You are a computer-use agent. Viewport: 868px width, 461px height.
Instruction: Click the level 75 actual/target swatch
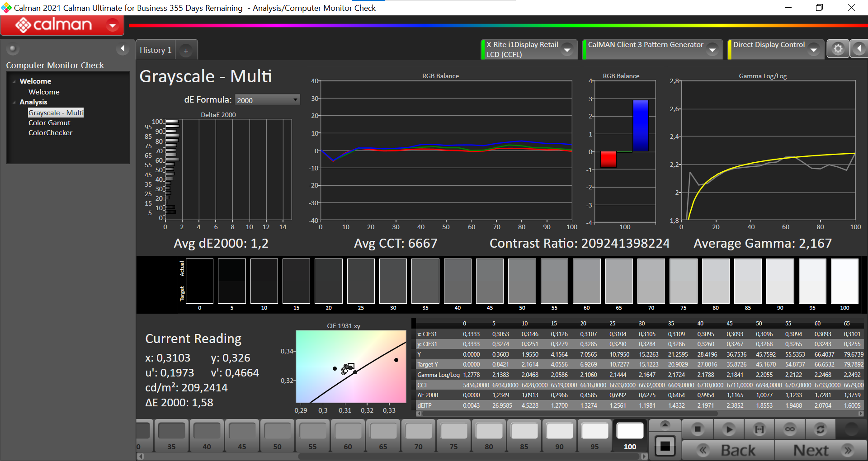coord(683,281)
